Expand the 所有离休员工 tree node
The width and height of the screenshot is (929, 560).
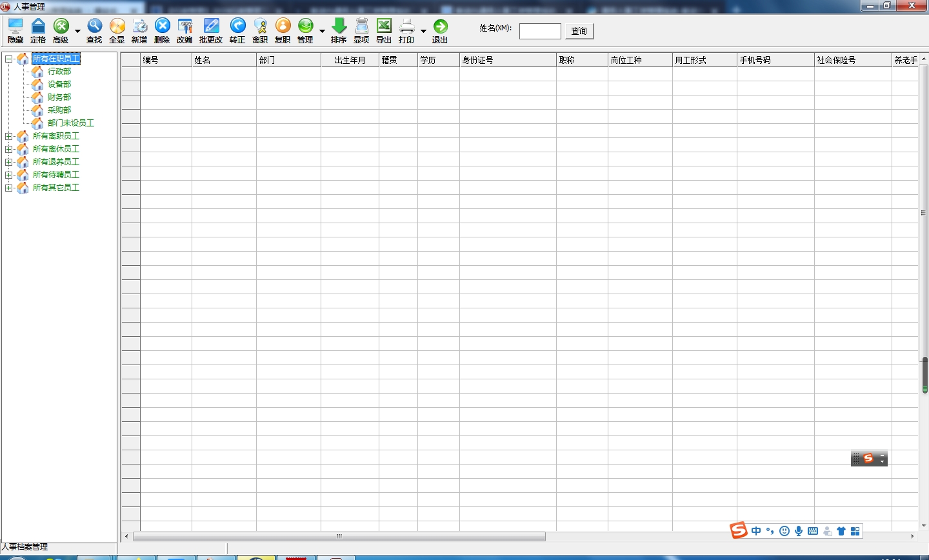[x=8, y=149]
